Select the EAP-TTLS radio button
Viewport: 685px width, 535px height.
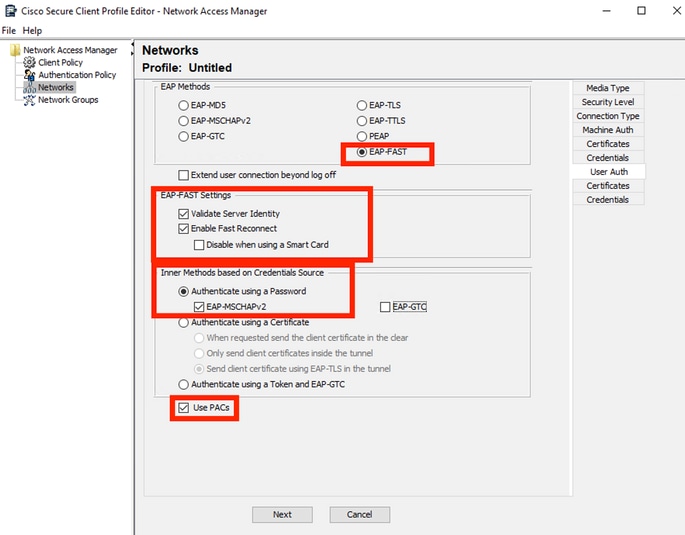point(362,121)
